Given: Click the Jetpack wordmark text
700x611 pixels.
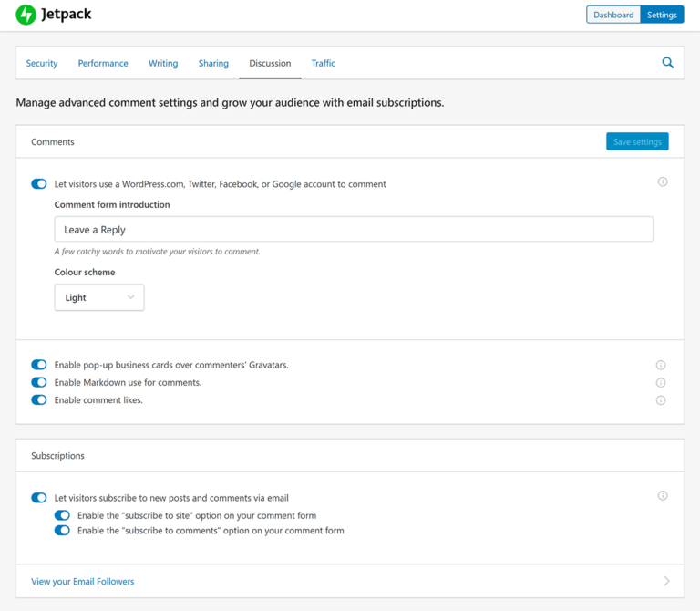Looking at the screenshot, I should click(66, 15).
